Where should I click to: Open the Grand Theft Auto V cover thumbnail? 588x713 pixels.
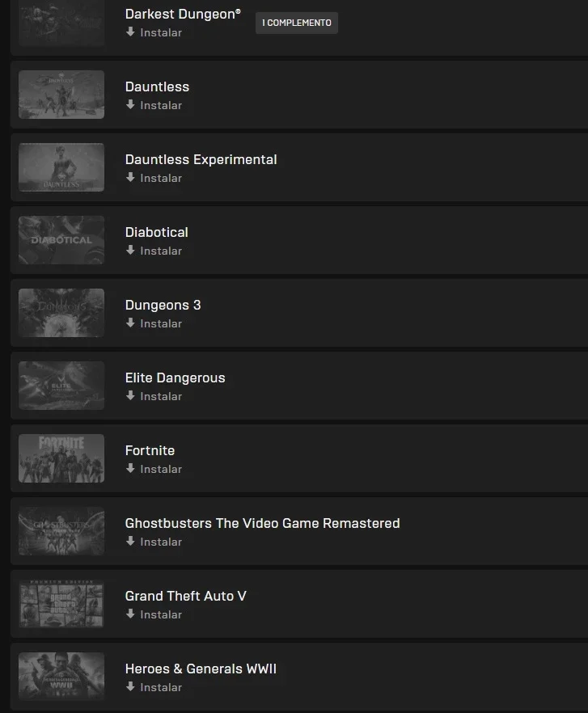61,604
